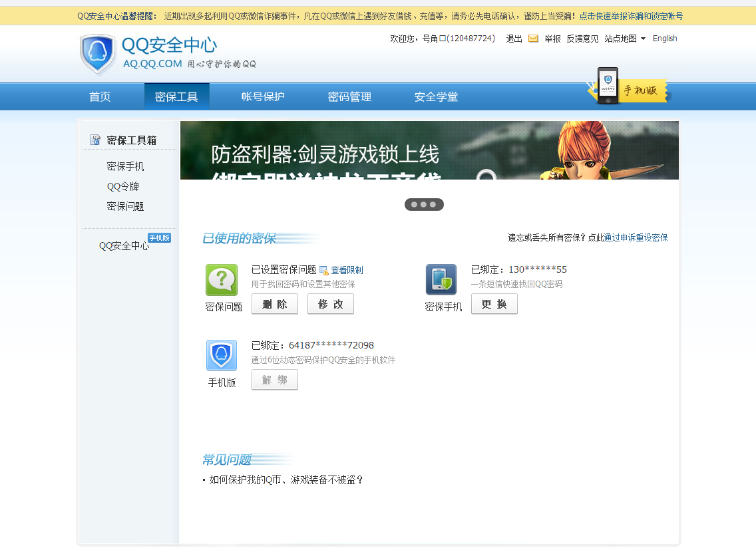This screenshot has height=552, width=756.
Task: Click the 已使用的密保 heading
Action: click(x=239, y=239)
